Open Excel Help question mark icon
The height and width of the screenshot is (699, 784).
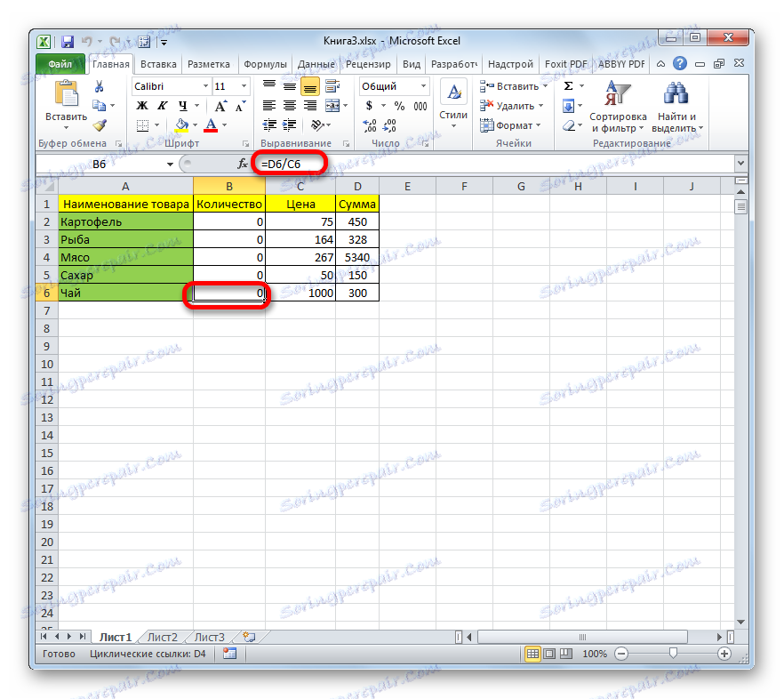pos(679,63)
